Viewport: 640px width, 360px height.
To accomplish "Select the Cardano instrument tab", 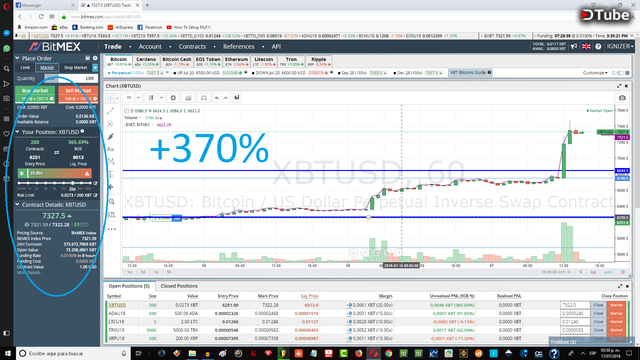I will [146, 62].
